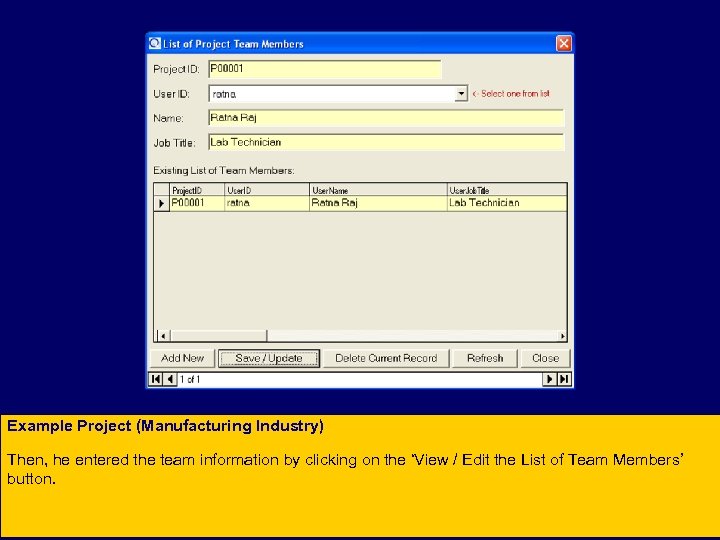Viewport: 720px width, 540px height.
Task: Click the Project ID field
Action: tap(325, 69)
